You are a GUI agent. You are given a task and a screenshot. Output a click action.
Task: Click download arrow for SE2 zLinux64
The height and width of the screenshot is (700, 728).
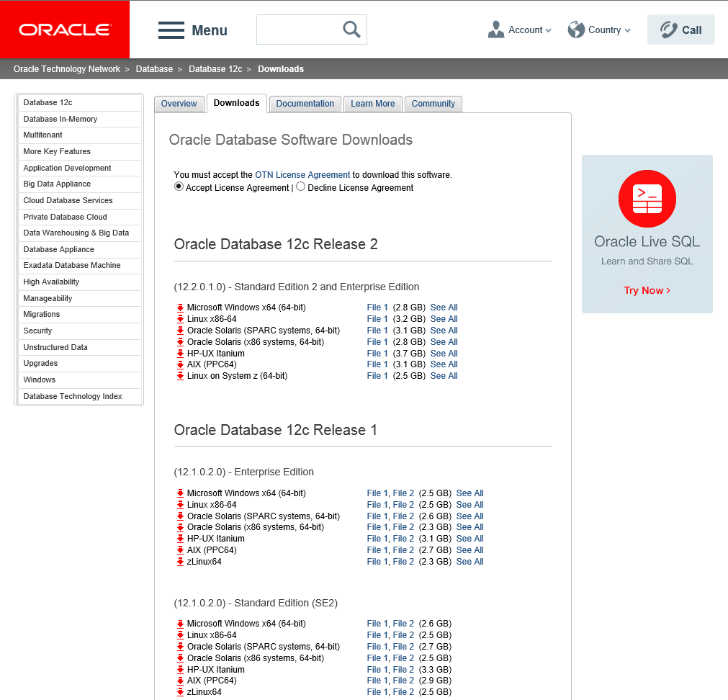tap(180, 692)
